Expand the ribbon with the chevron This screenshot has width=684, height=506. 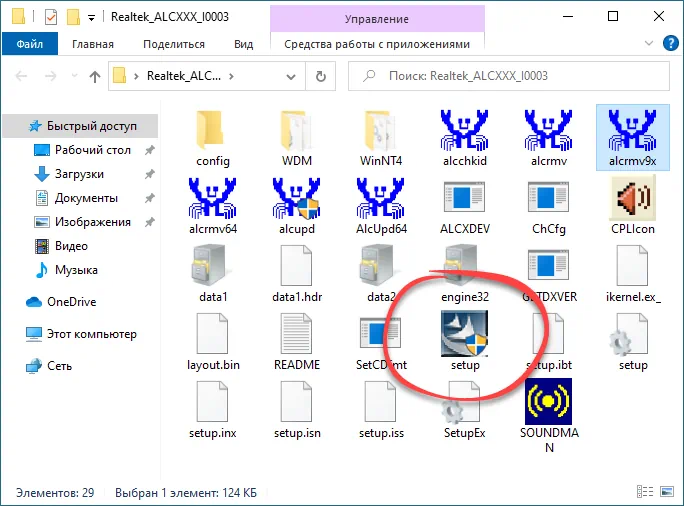(649, 43)
